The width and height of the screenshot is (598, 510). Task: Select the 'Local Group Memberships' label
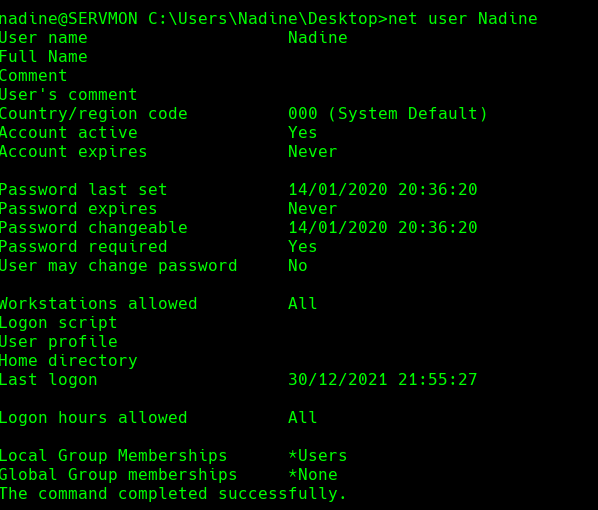[113, 456]
